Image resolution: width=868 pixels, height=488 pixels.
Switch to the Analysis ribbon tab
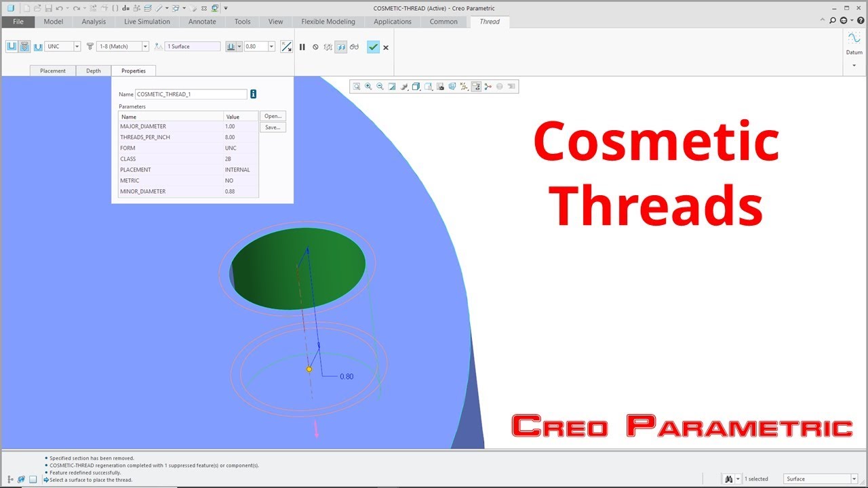point(94,22)
